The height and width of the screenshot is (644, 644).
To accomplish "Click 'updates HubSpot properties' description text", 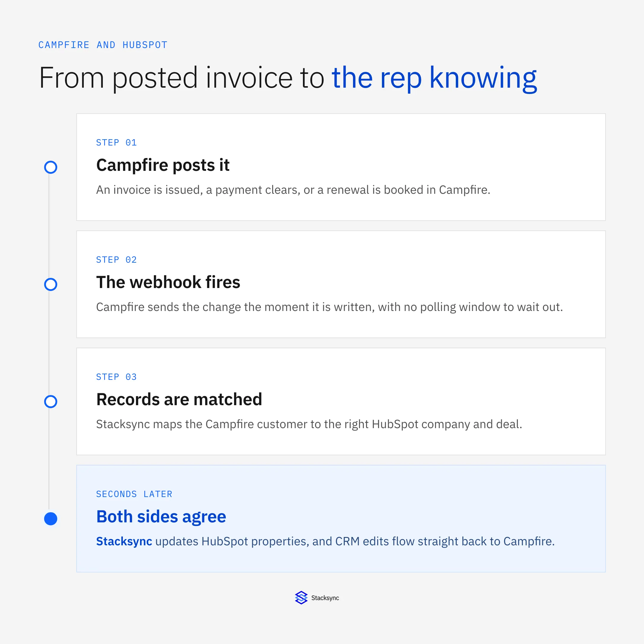I will point(355,541).
